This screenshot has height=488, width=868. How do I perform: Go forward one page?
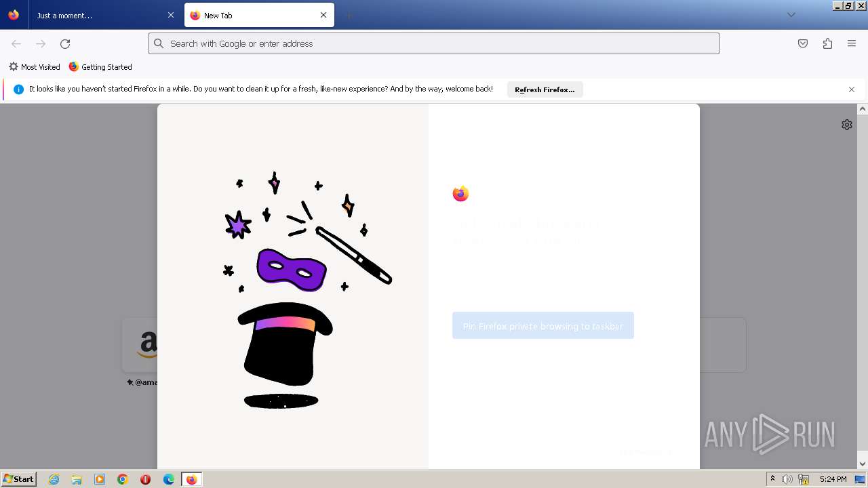pos(41,43)
